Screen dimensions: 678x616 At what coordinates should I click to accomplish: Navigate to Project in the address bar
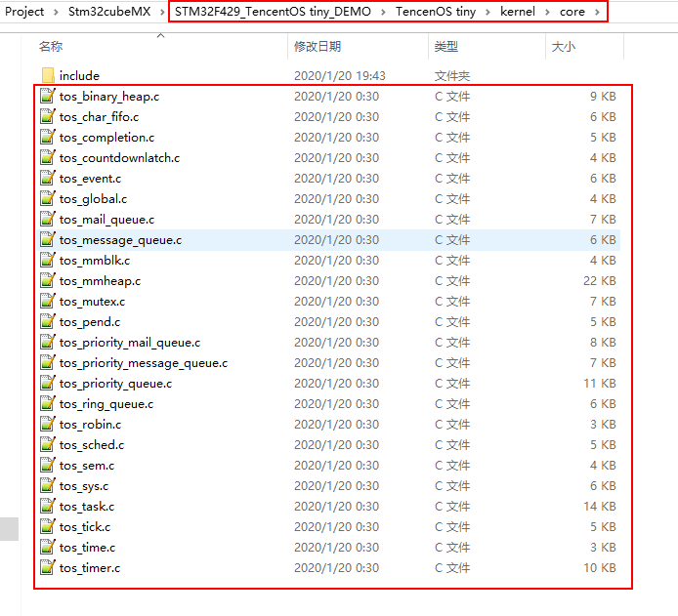[24, 12]
